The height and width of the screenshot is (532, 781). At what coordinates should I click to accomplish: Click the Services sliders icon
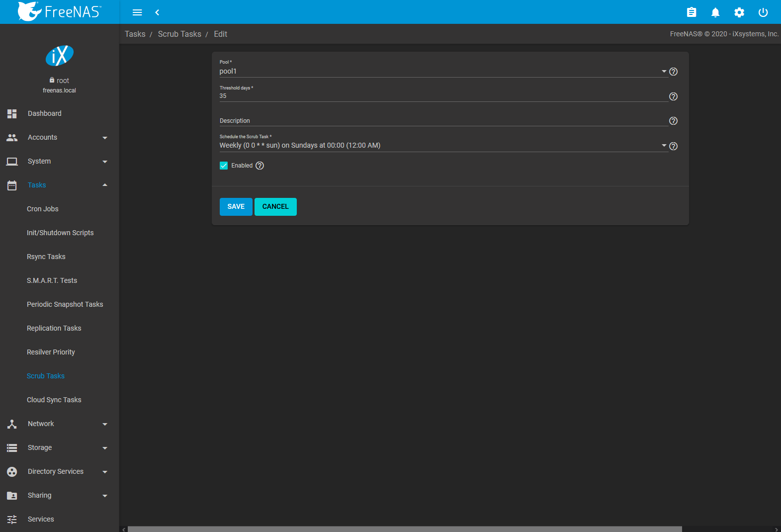click(x=12, y=519)
